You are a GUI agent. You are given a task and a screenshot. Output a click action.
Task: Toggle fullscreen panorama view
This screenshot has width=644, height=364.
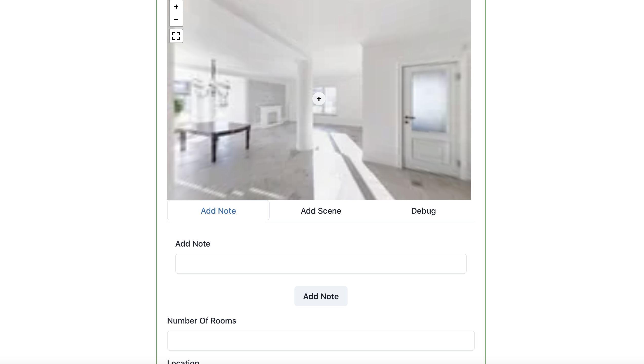176,36
